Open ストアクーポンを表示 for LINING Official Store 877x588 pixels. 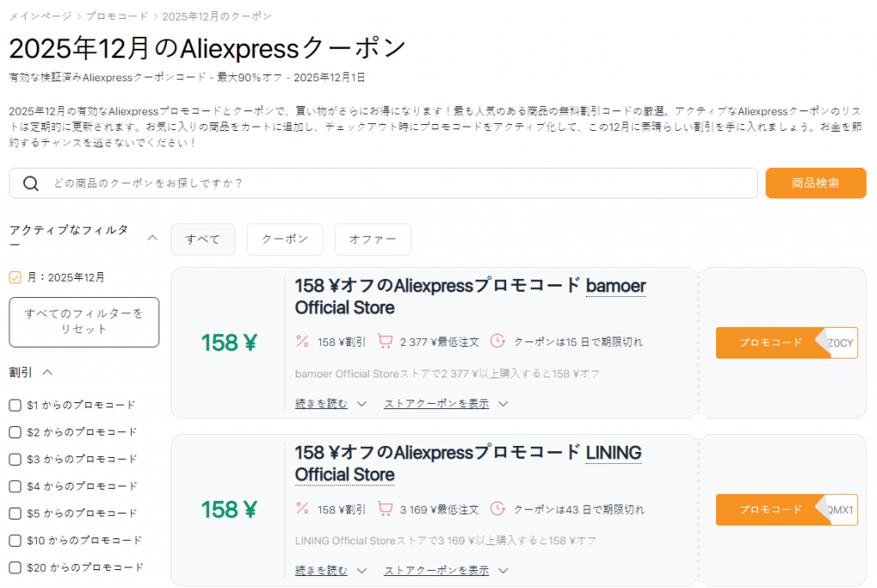pos(438,569)
